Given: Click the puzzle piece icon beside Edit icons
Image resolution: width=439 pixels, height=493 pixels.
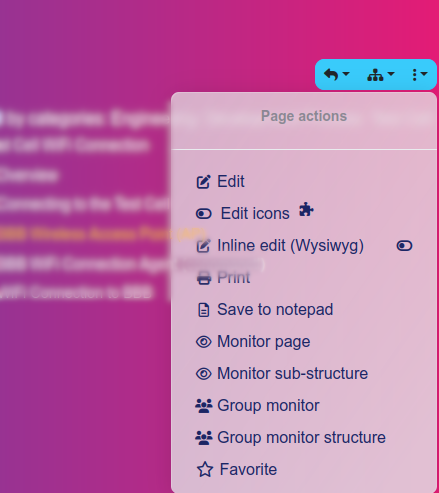Looking at the screenshot, I should [306, 209].
